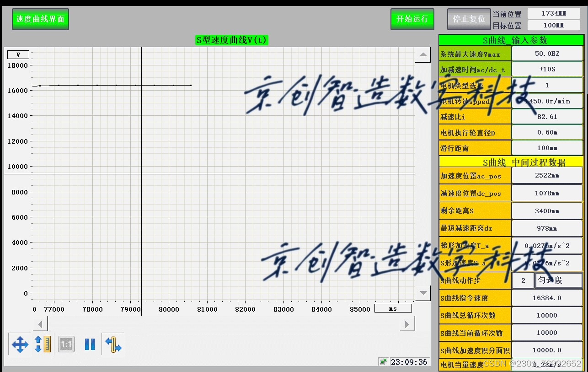Click the S型速度曲线V(t) chart title

231,40
